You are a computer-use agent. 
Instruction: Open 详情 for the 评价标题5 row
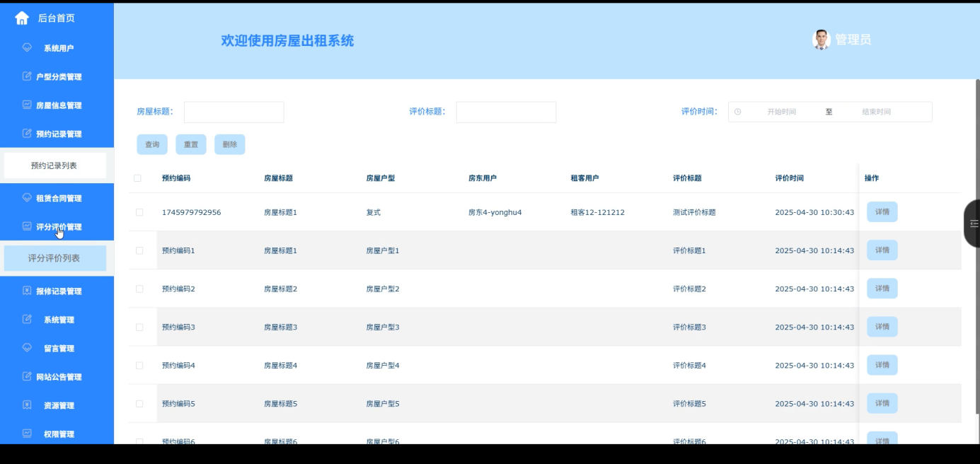882,402
